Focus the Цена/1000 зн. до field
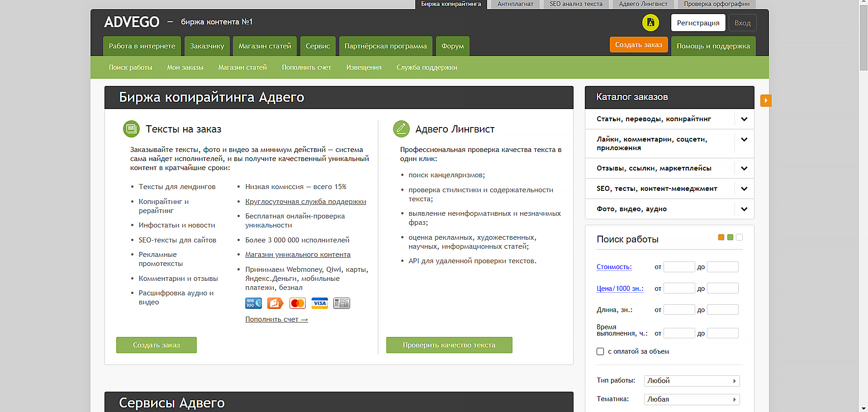The width and height of the screenshot is (868, 412). [x=723, y=288]
